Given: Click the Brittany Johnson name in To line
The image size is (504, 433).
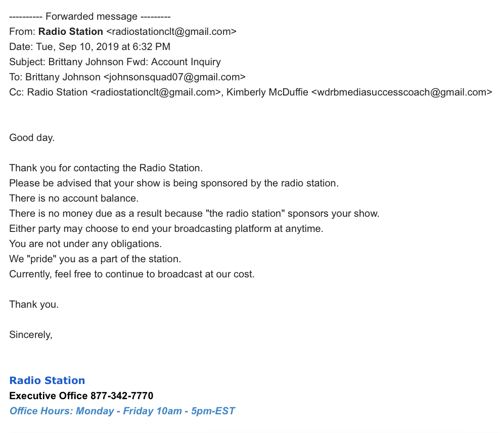Looking at the screenshot, I should [63, 77].
